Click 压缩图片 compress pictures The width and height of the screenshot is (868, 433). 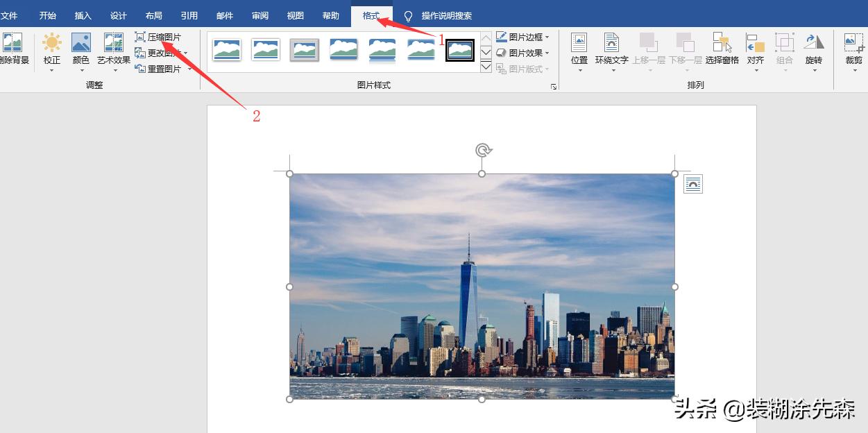pos(158,37)
